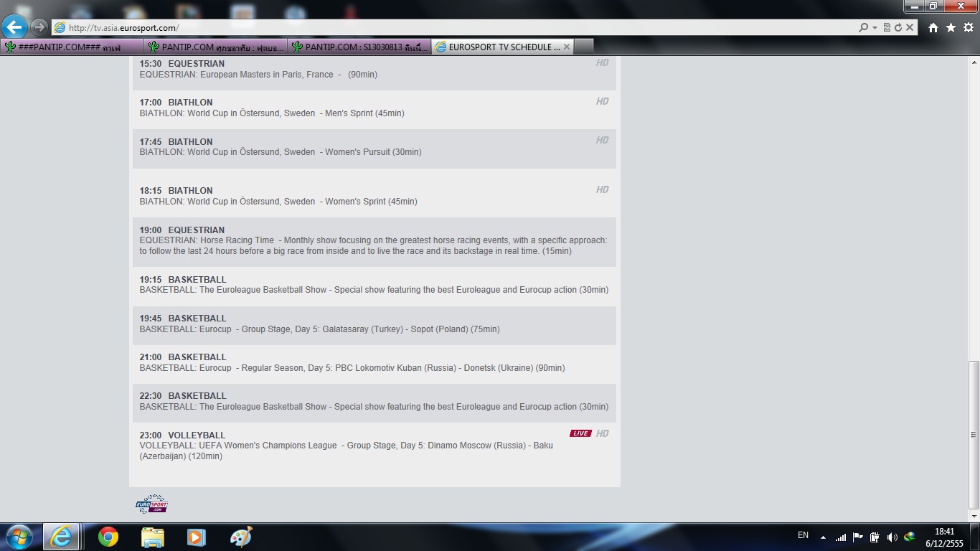Click the battery power tray icon
The height and width of the screenshot is (551, 980).
pos(875,537)
